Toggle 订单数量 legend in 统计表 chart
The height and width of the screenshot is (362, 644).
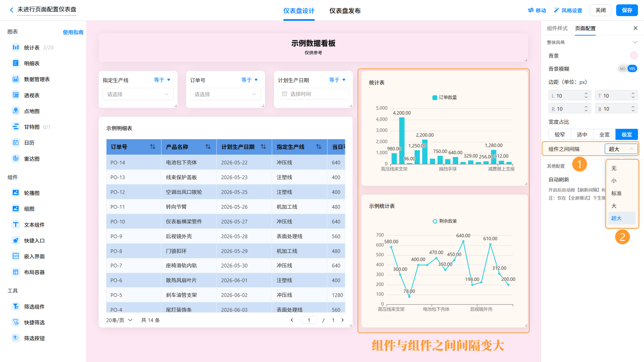(444, 97)
